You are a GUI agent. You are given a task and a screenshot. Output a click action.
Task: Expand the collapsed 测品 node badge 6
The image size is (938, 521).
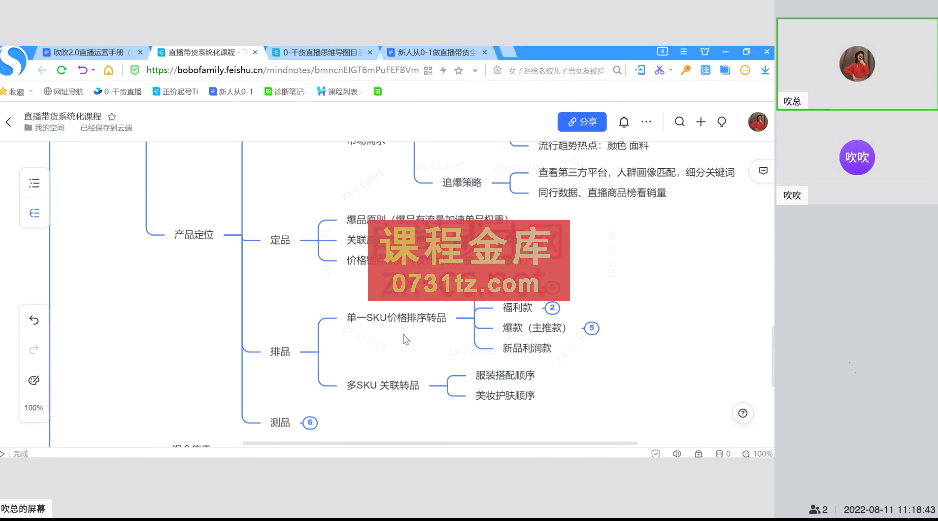[x=310, y=423]
